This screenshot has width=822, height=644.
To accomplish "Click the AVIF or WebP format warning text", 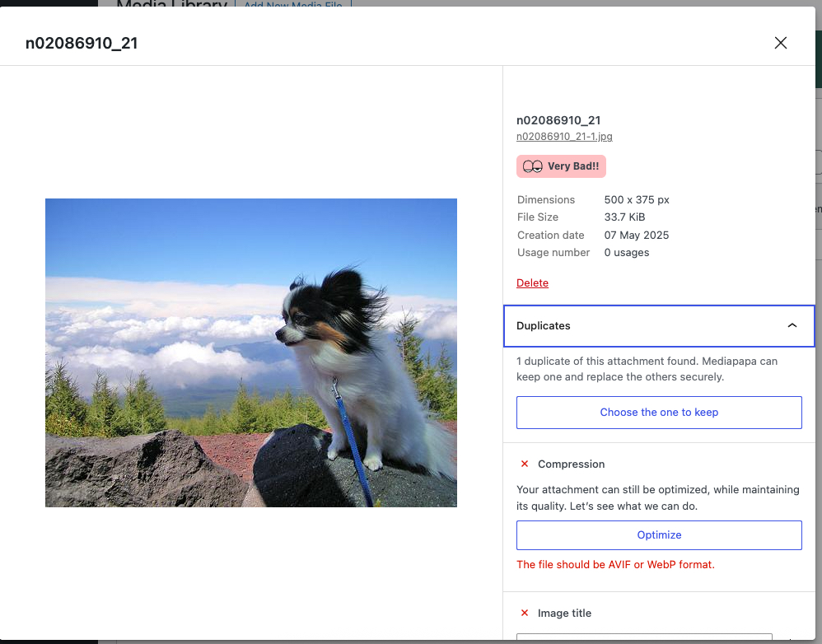I will (615, 564).
